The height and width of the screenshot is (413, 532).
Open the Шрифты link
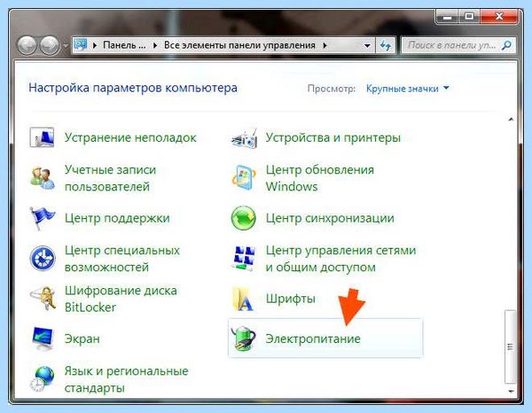pos(291,299)
